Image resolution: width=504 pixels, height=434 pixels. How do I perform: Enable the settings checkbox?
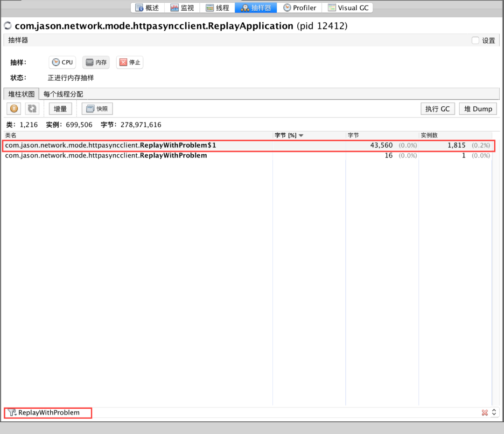coord(475,41)
